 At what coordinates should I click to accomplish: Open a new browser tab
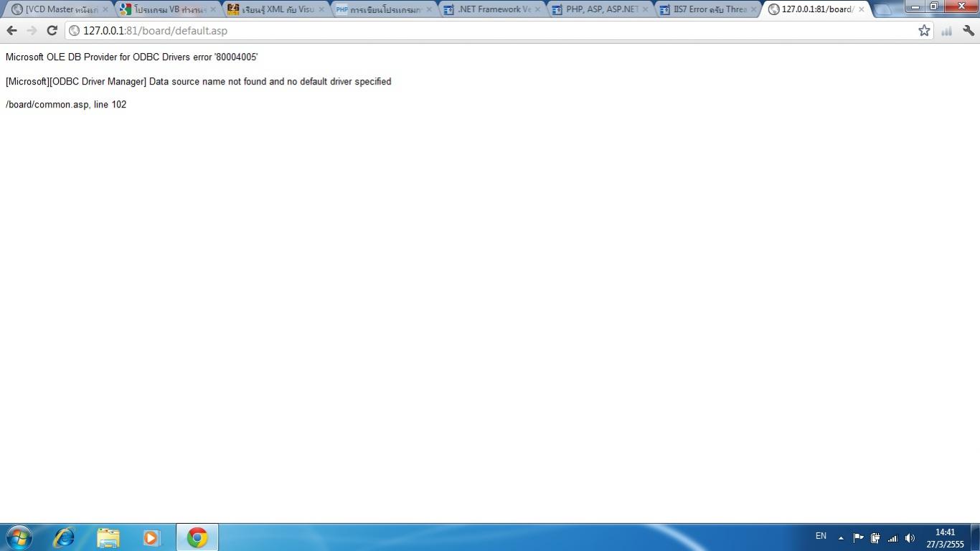point(883,10)
